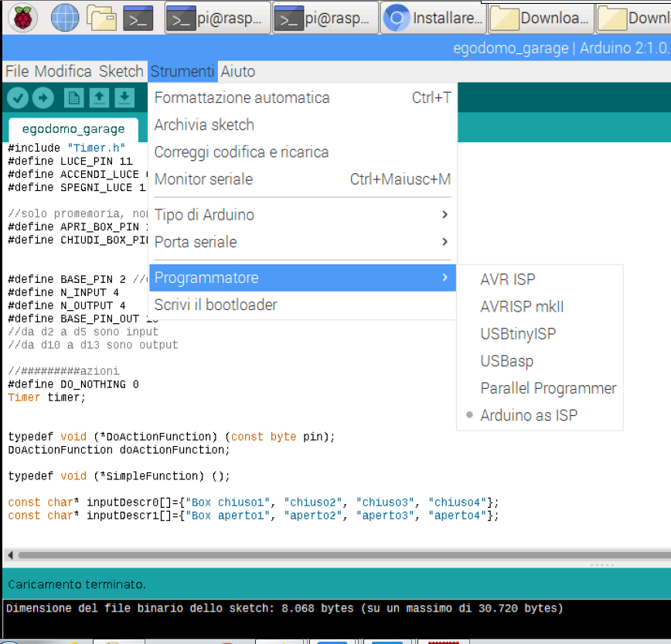Choose Scrivi il bootloader

(302, 305)
